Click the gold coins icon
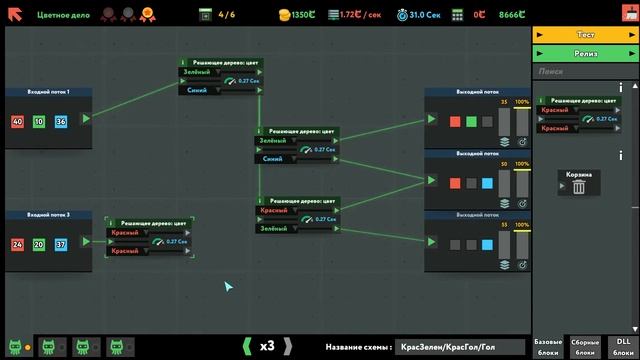This screenshot has width=640, height=360. (x=284, y=15)
